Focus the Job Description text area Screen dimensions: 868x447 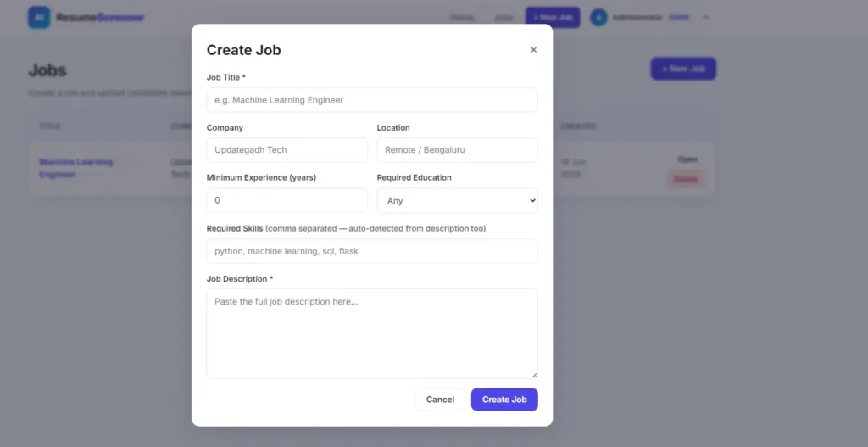click(372, 334)
